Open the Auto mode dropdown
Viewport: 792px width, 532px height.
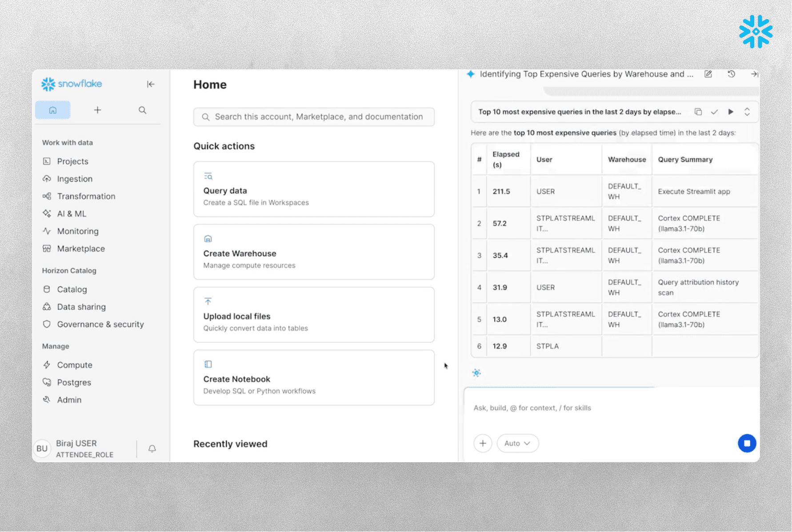(518, 443)
